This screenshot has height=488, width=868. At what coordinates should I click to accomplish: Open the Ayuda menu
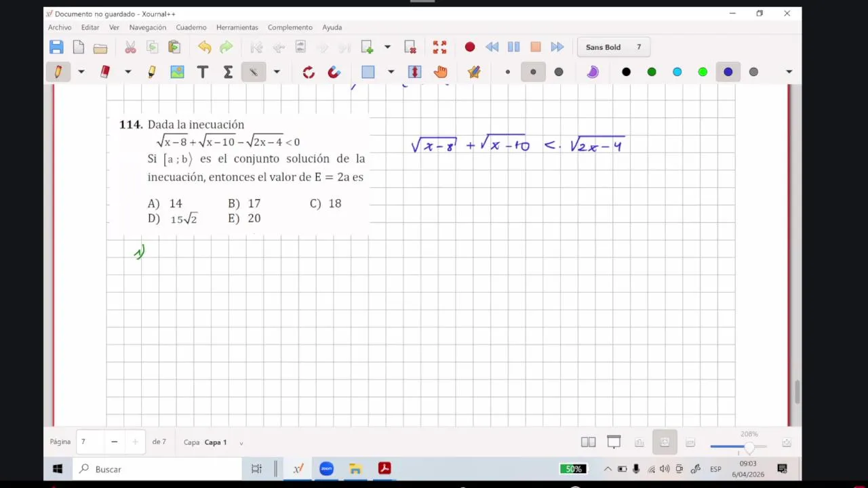pos(332,27)
